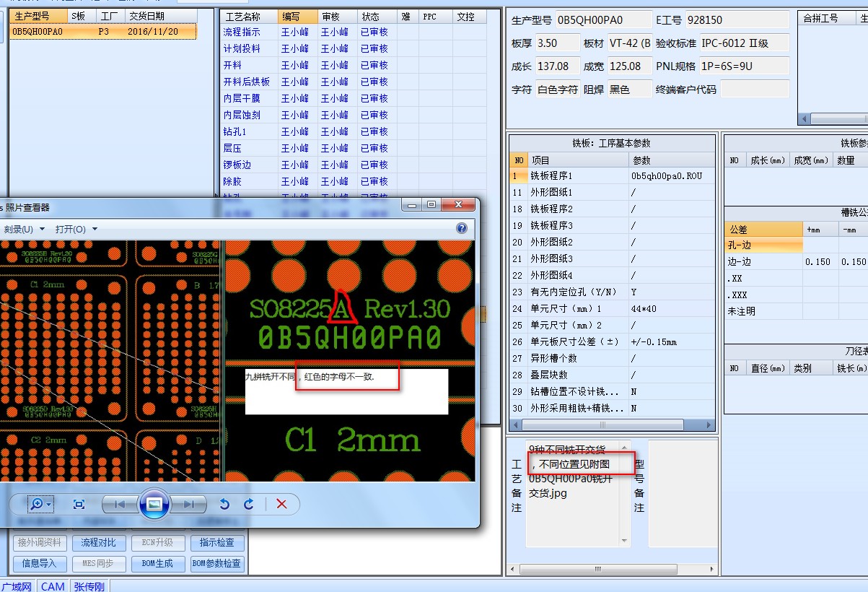Select the 有无内定位孔 (Y/N) row
The image size is (868, 592).
(613, 292)
